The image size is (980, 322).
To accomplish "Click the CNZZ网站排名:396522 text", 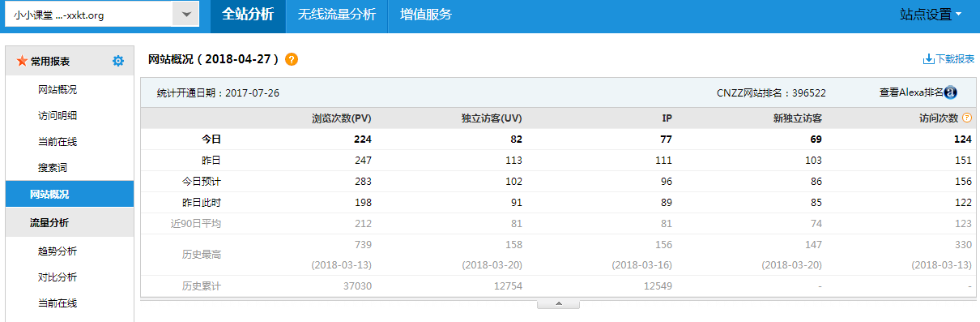I will point(771,93).
